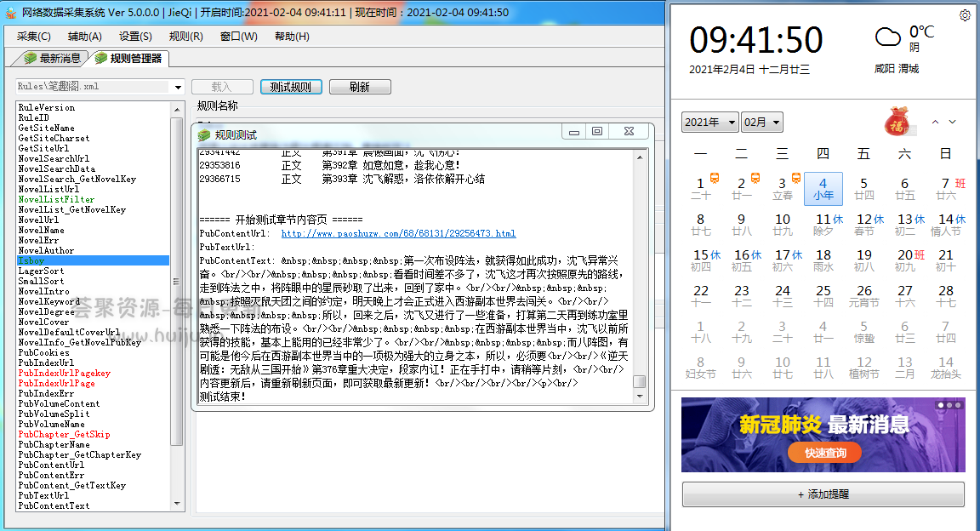Select GetSiteName in the rule list

point(46,128)
